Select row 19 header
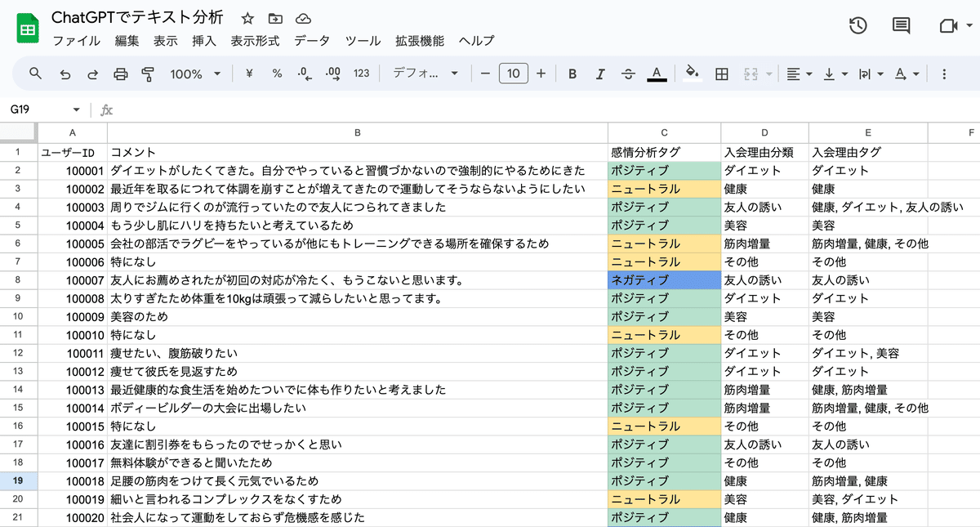 tap(17, 480)
